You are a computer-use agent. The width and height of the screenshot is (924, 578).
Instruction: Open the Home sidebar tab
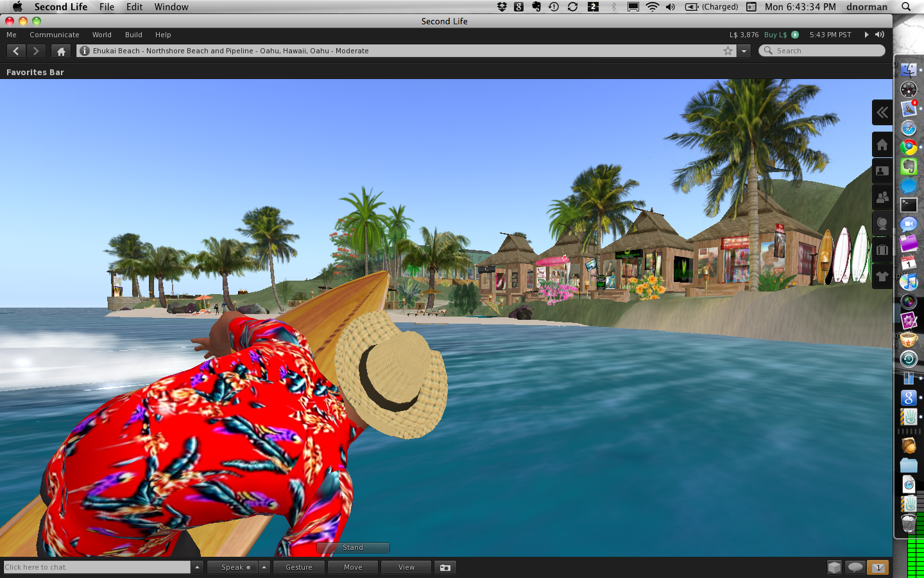pos(882,145)
